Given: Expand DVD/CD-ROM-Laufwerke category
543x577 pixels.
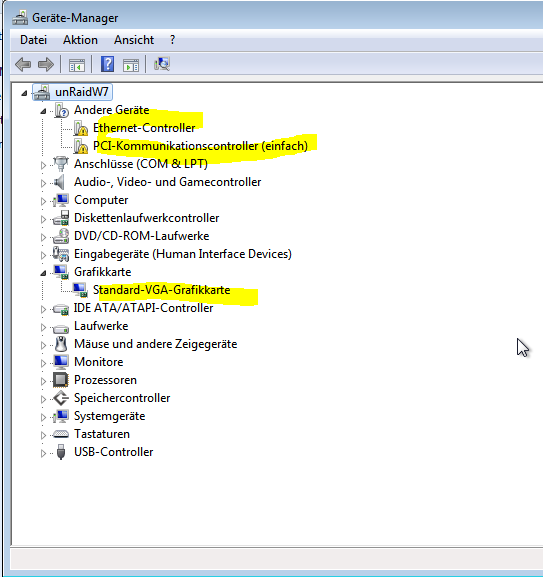Looking at the screenshot, I should (43, 237).
